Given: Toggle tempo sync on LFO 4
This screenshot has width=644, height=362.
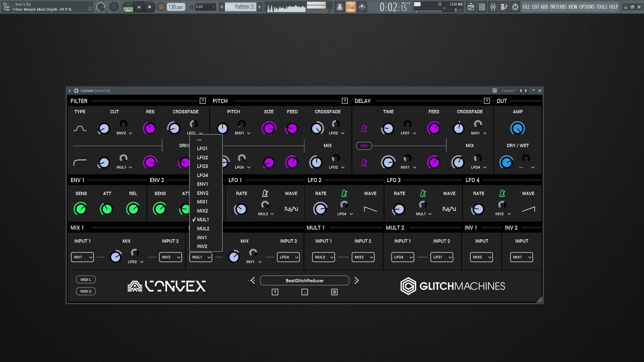Looking at the screenshot, I should tap(502, 193).
